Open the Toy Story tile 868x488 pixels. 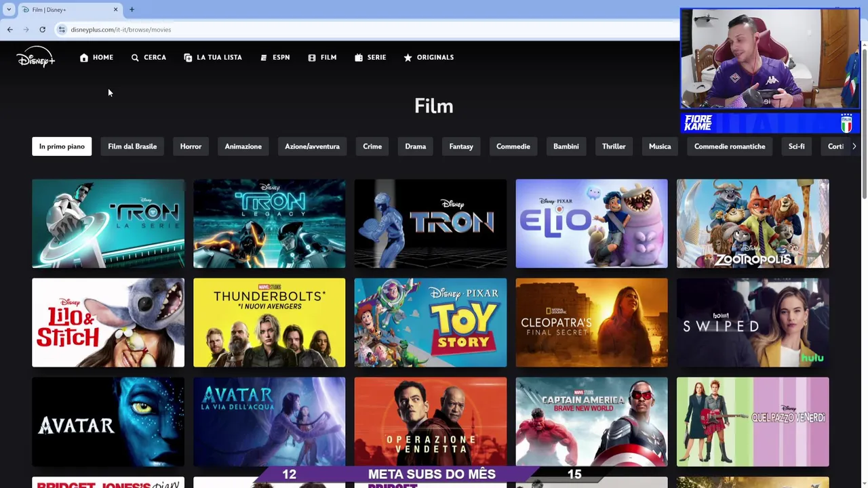tap(431, 323)
